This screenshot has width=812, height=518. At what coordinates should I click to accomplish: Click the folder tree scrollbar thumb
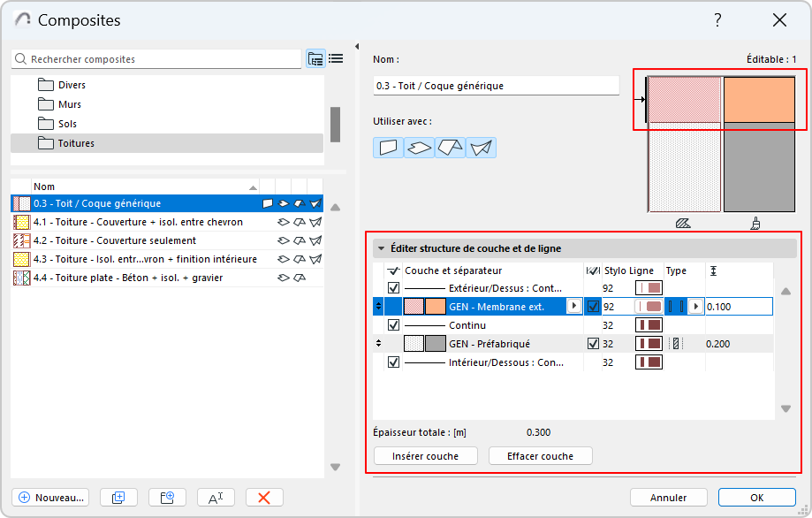335,125
